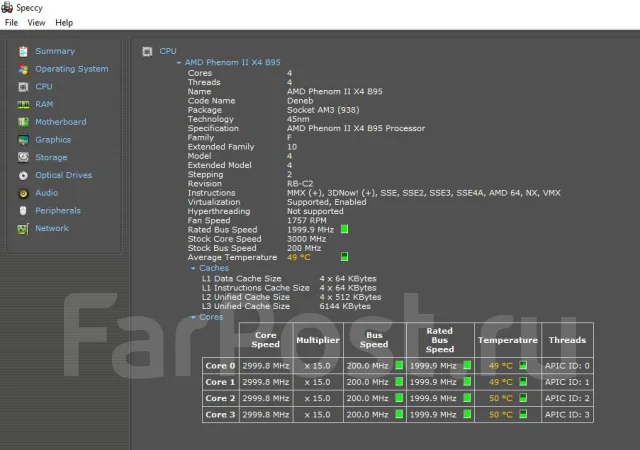Open the Optical Drives section link
Viewport: 640px width, 450px height.
coord(64,175)
